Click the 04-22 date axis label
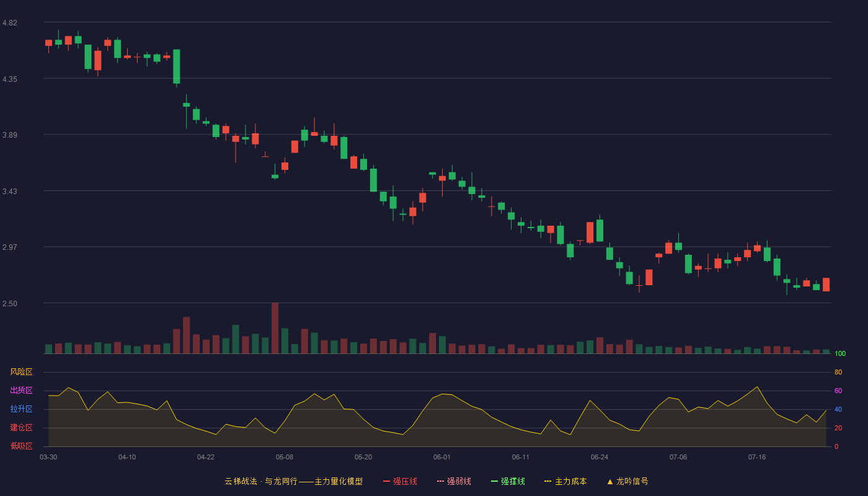 (x=206, y=457)
